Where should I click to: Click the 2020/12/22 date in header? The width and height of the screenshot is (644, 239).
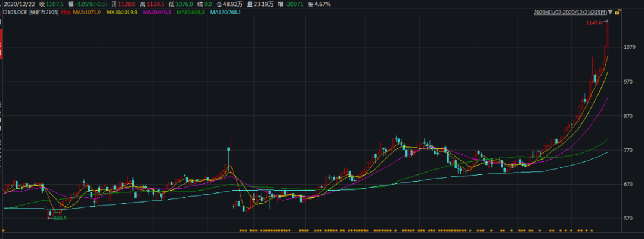(17, 4)
